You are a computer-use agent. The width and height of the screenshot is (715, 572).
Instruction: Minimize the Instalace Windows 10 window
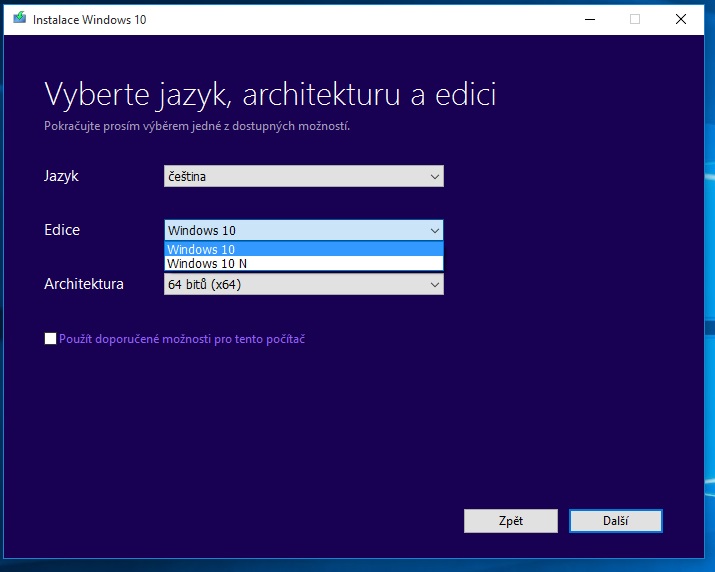click(590, 19)
